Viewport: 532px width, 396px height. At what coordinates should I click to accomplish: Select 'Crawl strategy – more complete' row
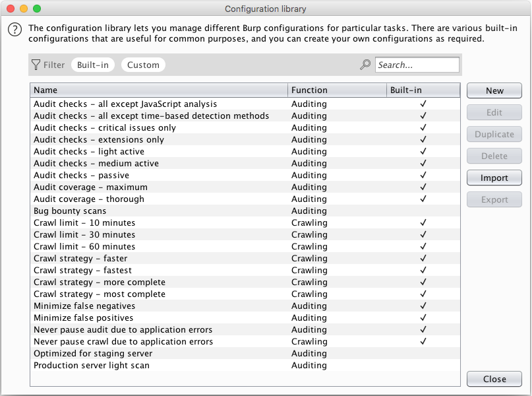tap(245, 282)
